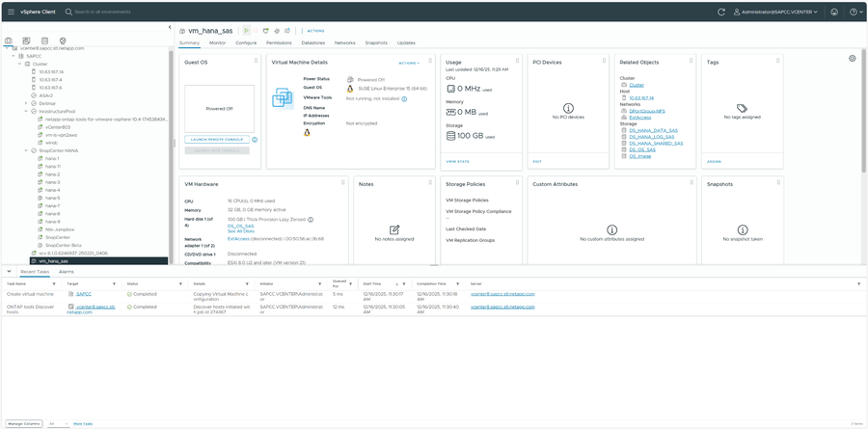Select the Hosts and Clusters inventory view icon
The image size is (868, 429).
tap(9, 40)
